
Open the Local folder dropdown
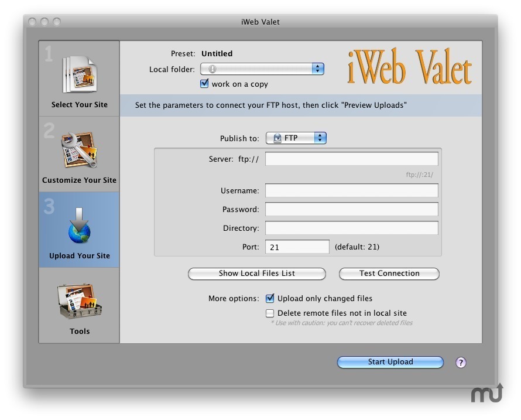(317, 69)
